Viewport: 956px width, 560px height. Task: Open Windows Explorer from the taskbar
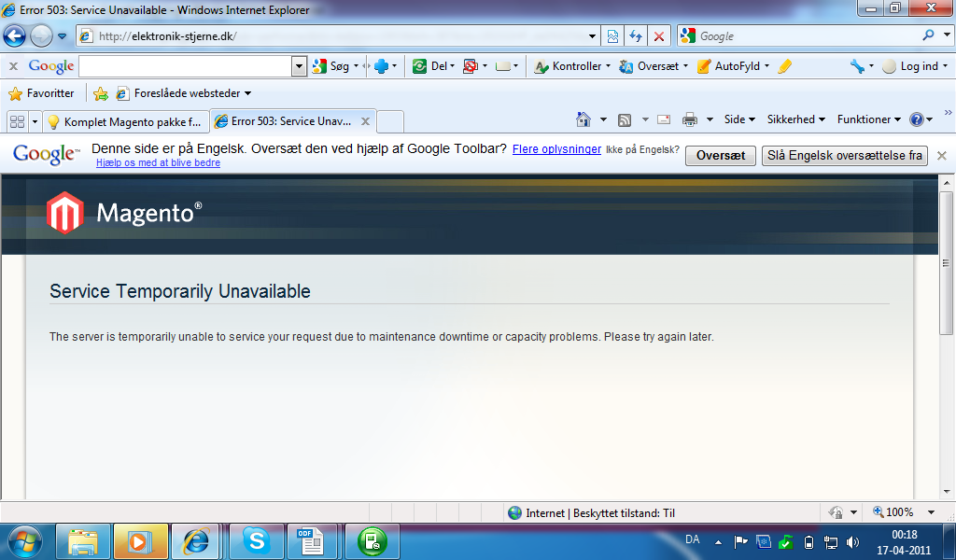pos(83,541)
